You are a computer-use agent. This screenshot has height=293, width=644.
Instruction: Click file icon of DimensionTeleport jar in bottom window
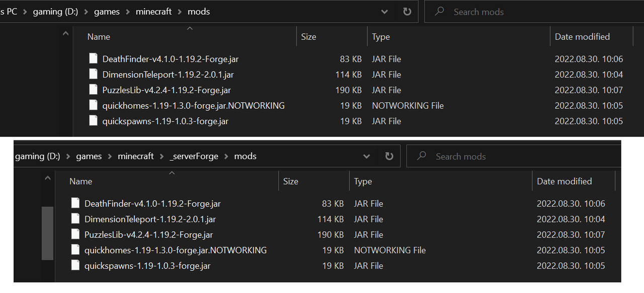point(75,218)
